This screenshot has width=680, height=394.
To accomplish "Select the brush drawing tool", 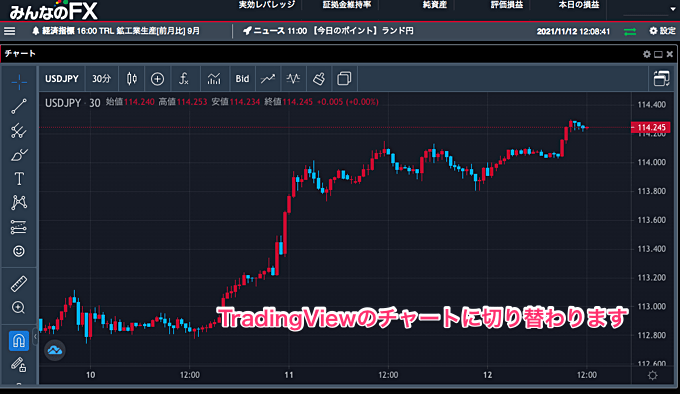I will pyautogui.click(x=19, y=155).
